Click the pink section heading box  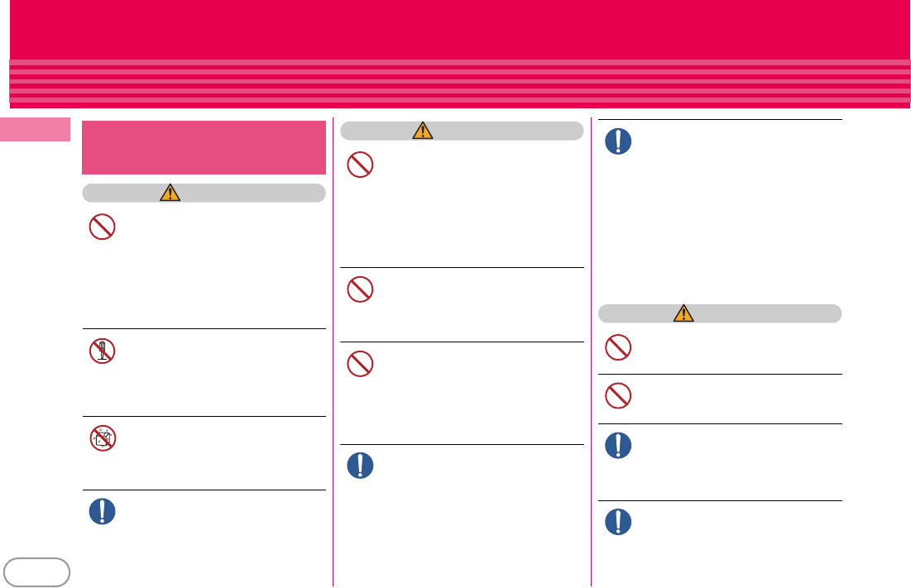tap(204, 147)
